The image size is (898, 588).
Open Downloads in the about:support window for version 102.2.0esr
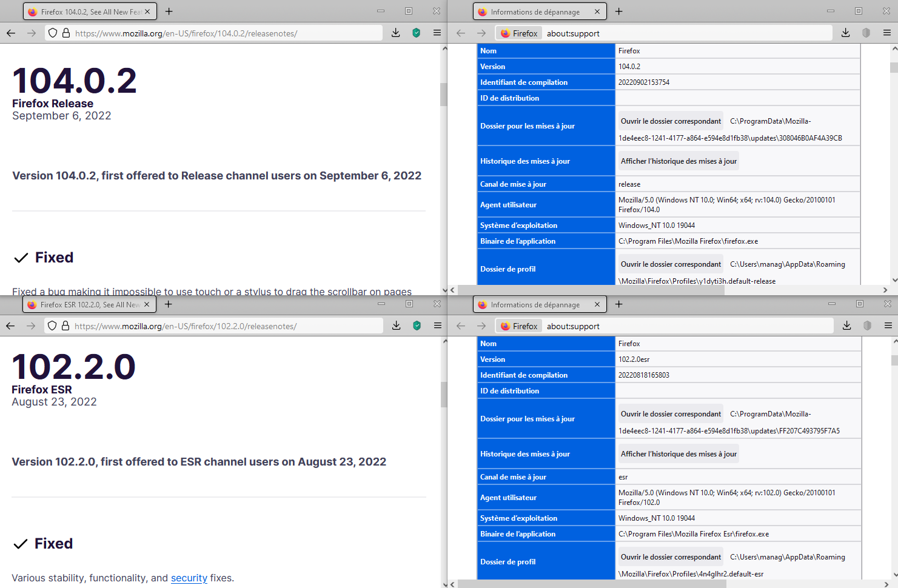[x=847, y=326]
